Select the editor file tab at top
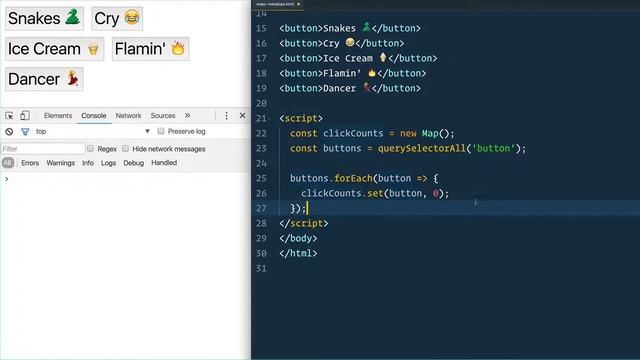Screen dimensions: 640x360 [x=278, y=4]
